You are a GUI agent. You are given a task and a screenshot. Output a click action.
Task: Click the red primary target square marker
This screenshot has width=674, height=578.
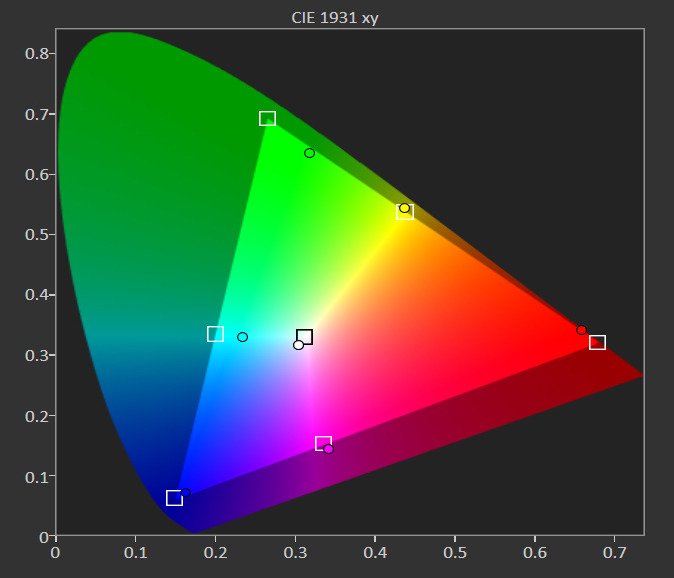click(597, 343)
